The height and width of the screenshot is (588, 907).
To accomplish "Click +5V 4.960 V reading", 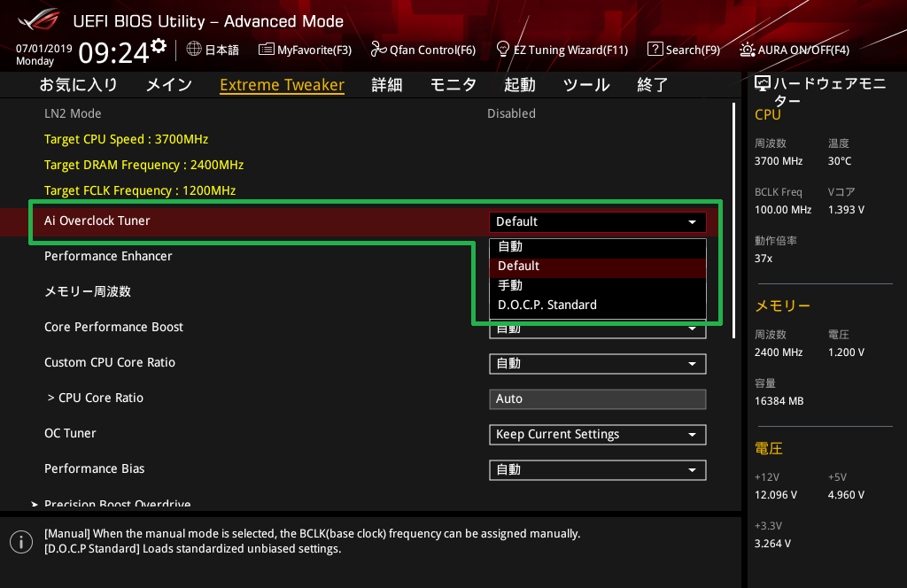I will (846, 496).
